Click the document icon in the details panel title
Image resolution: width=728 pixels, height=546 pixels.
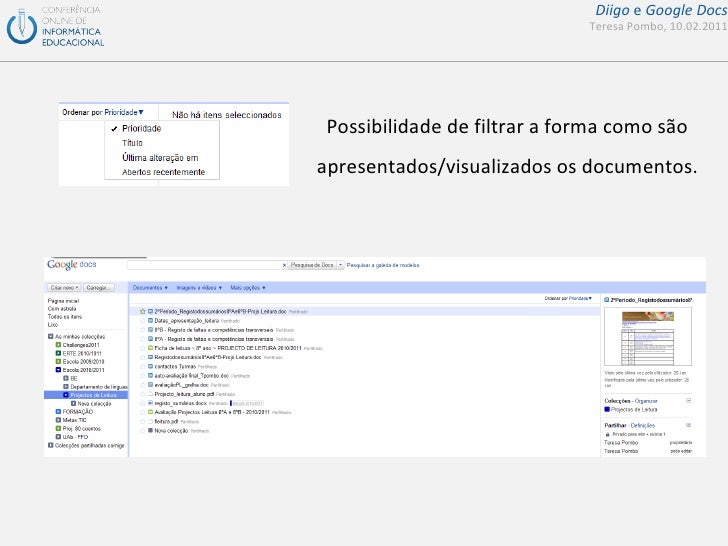point(606,300)
